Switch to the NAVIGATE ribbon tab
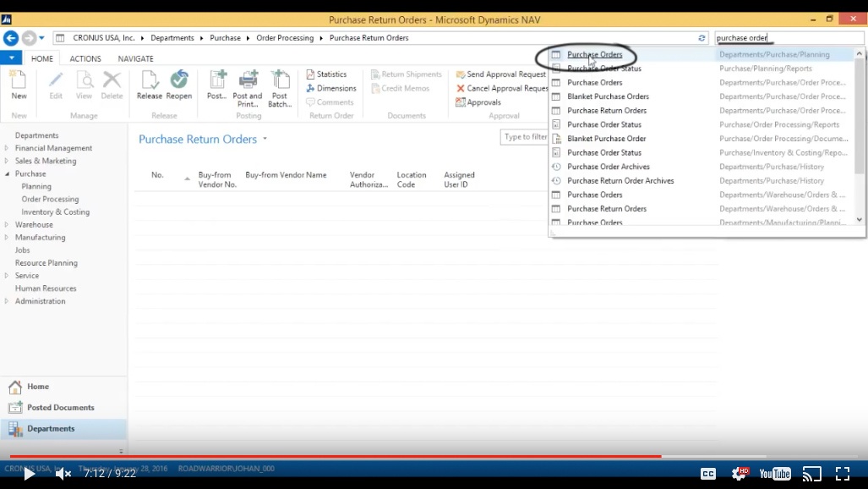The image size is (868, 489). coord(135,58)
